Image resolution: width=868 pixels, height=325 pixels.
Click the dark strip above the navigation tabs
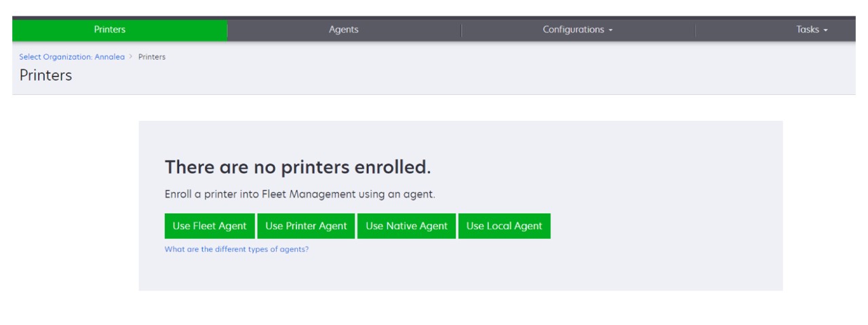(434, 18)
